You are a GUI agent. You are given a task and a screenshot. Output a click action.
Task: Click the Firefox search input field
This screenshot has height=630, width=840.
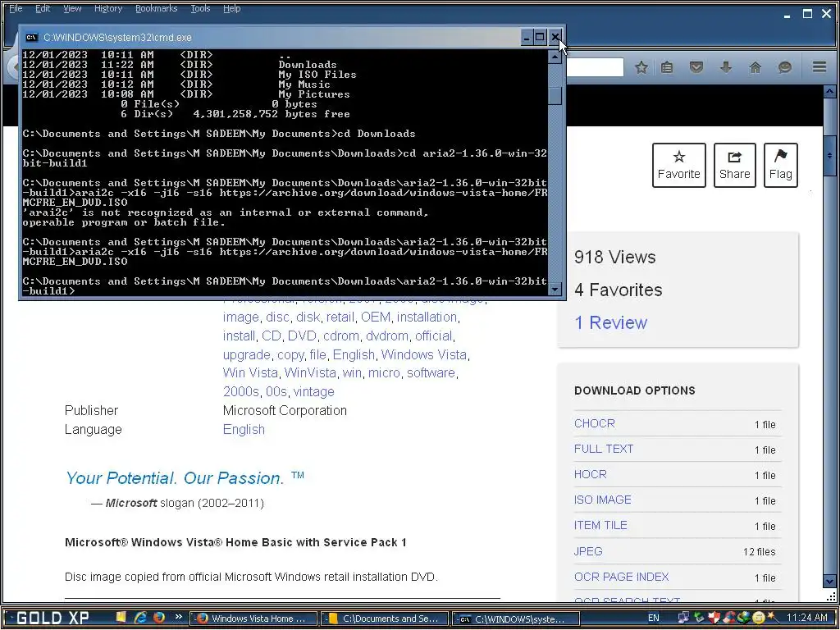596,67
